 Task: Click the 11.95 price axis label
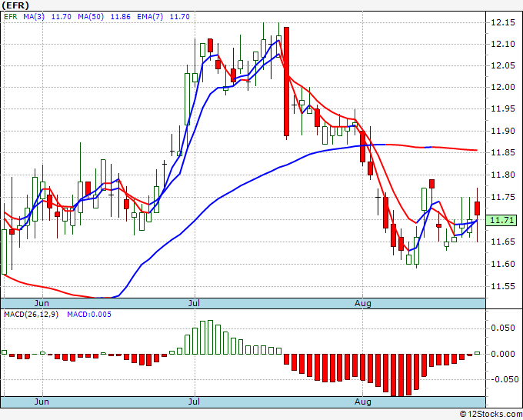pos(503,109)
